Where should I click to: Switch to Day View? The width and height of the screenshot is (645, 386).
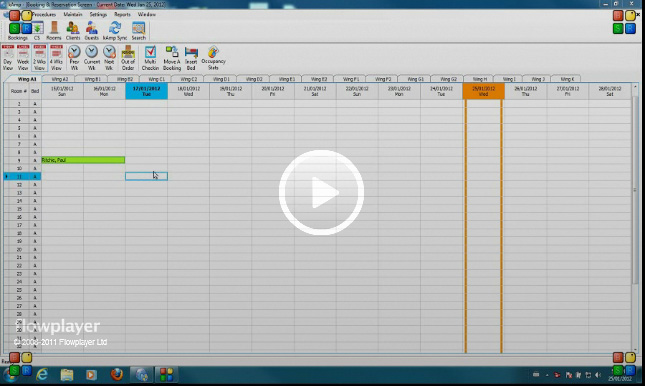[x=8, y=58]
